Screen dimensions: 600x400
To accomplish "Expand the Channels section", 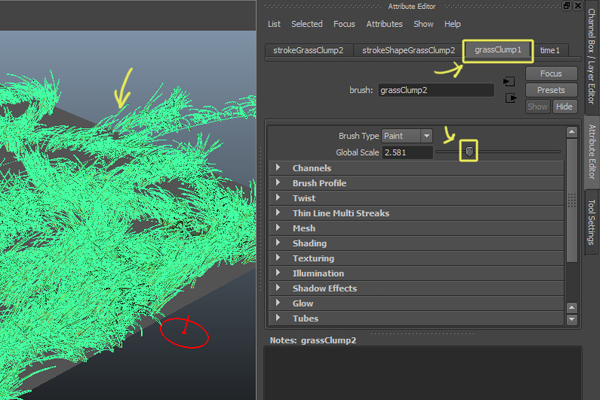I will pos(416,168).
